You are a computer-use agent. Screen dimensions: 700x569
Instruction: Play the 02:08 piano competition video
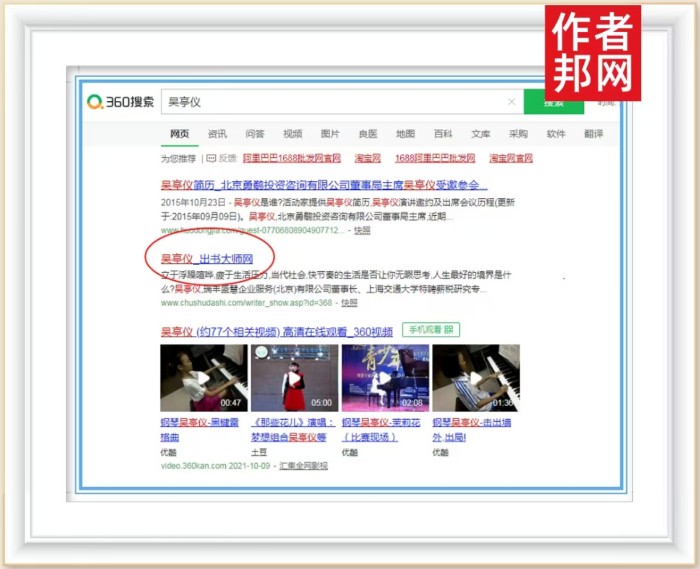385,378
